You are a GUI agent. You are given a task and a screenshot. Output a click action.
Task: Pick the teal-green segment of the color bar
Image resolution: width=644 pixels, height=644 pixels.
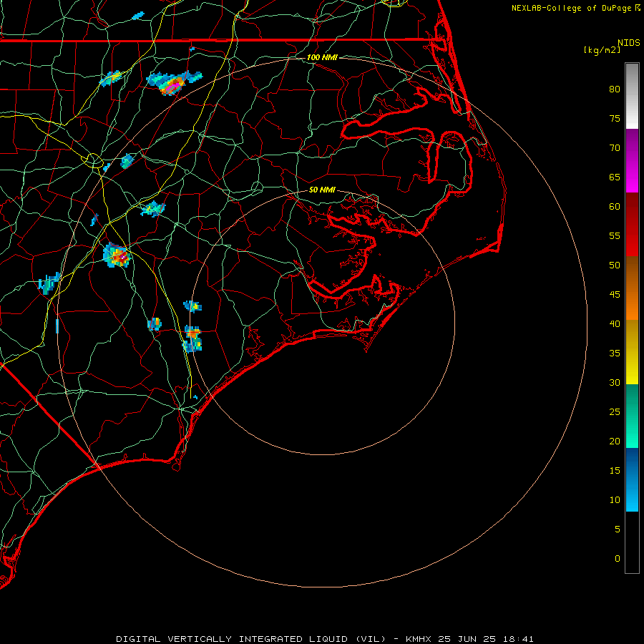tap(632, 416)
